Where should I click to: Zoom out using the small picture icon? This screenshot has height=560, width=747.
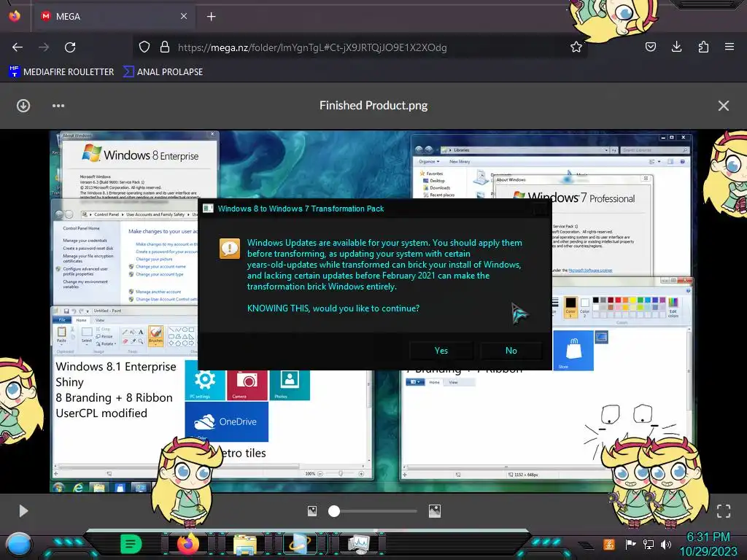312,511
